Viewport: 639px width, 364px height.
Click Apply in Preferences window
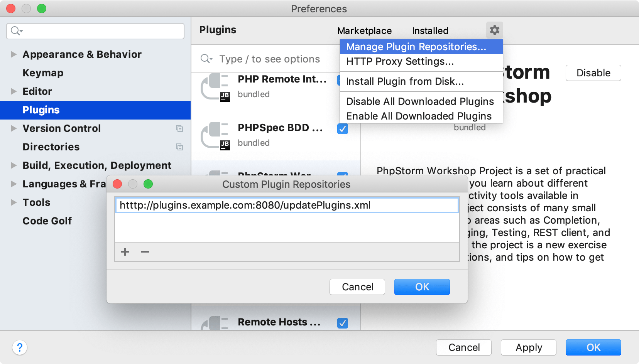[529, 347]
